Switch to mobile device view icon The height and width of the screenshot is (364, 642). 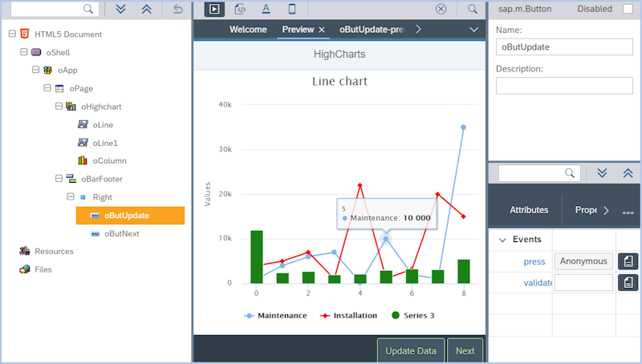[x=292, y=9]
